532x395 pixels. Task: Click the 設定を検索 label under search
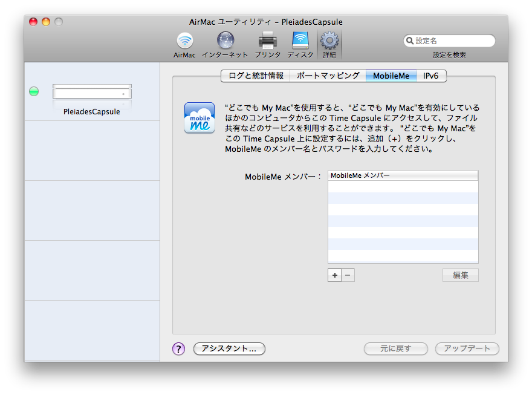pyautogui.click(x=449, y=55)
